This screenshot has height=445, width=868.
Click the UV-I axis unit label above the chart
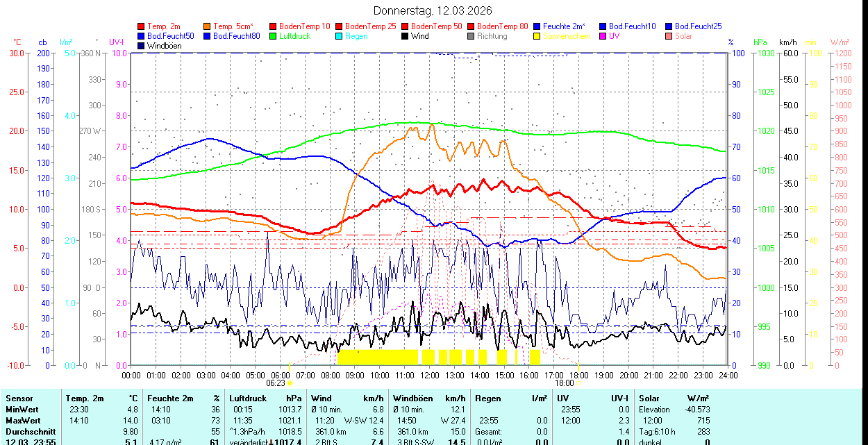(116, 42)
